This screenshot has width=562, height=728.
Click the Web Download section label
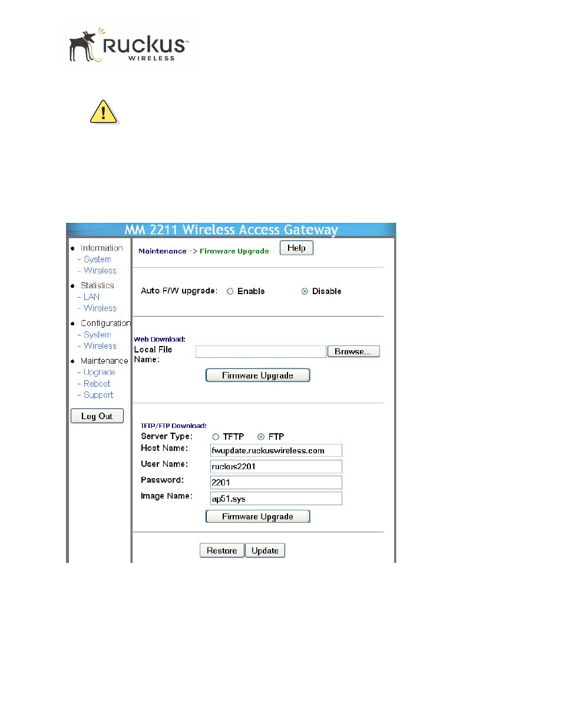click(x=160, y=340)
